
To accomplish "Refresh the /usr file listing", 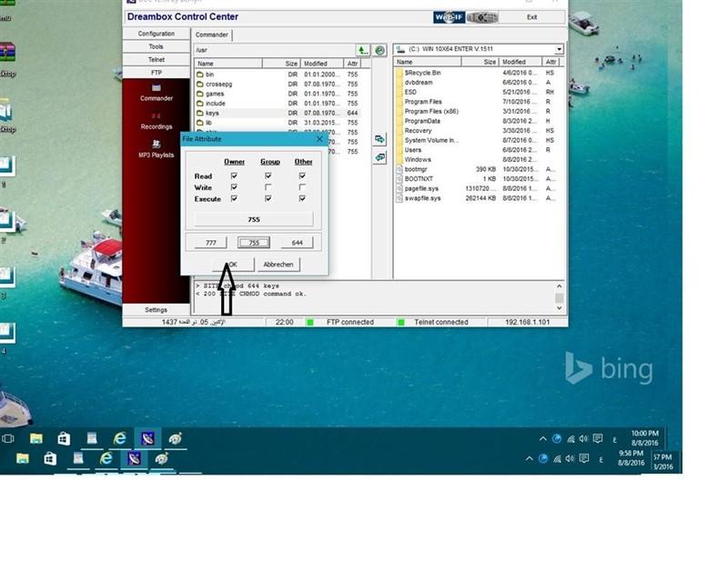I will click(x=379, y=50).
